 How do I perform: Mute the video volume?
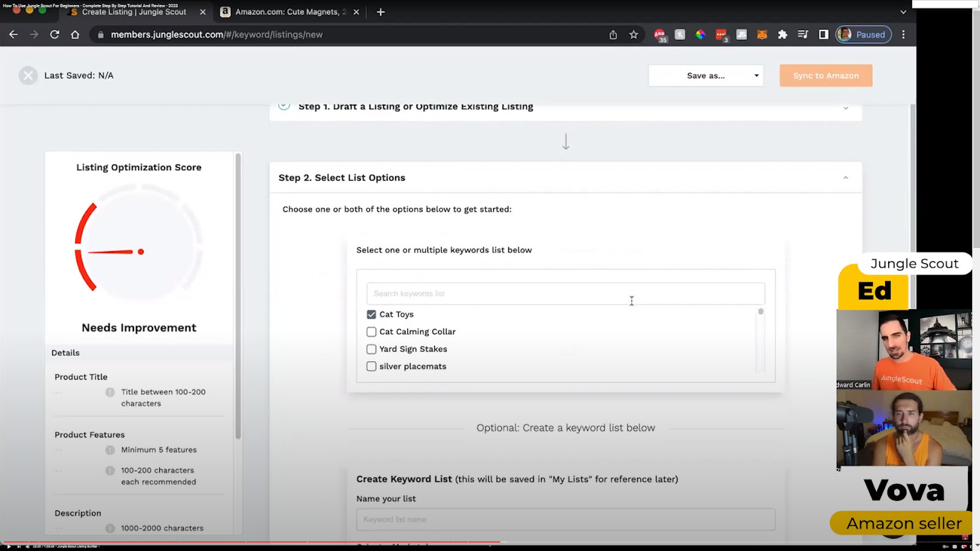(x=28, y=546)
